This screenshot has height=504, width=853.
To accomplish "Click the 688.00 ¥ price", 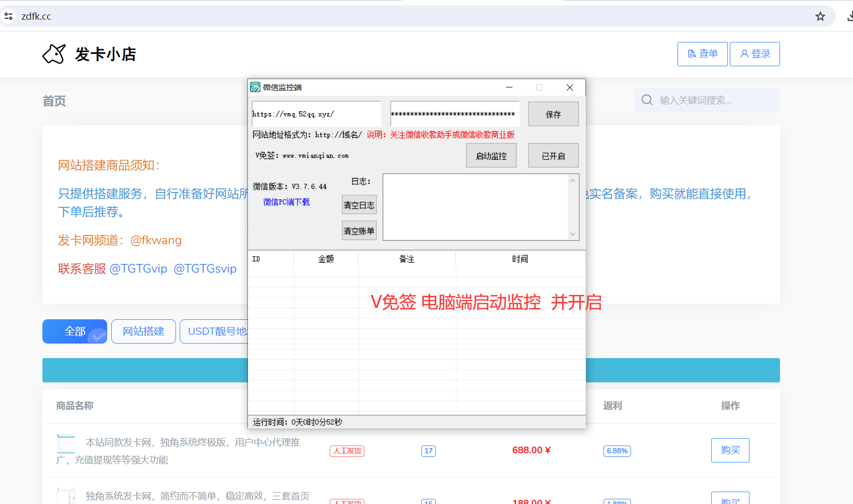I will [x=531, y=450].
